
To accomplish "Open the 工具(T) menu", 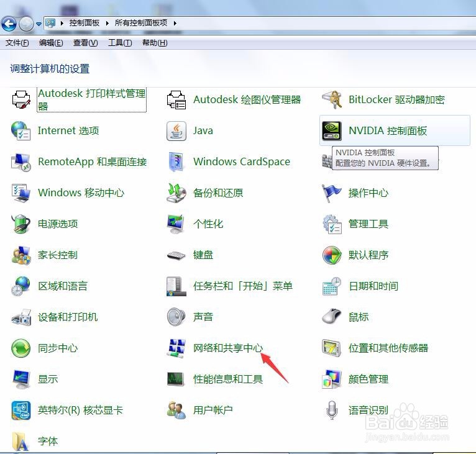I will pyautogui.click(x=120, y=43).
